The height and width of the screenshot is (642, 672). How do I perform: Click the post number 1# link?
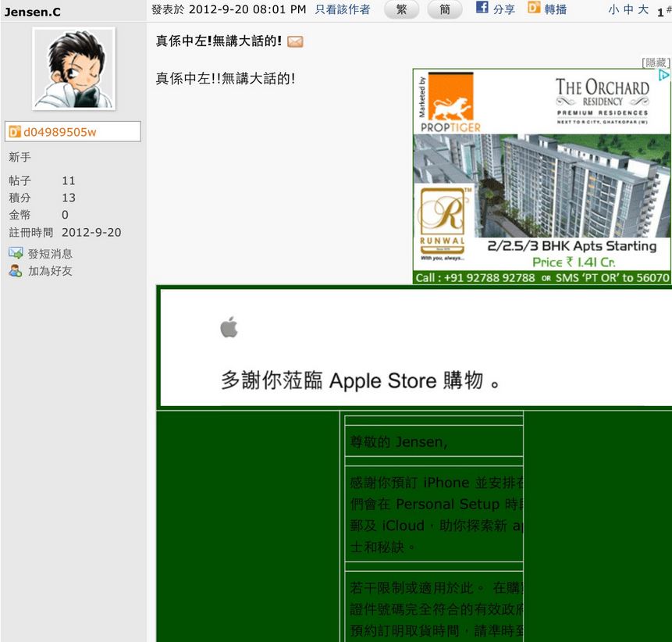(663, 12)
